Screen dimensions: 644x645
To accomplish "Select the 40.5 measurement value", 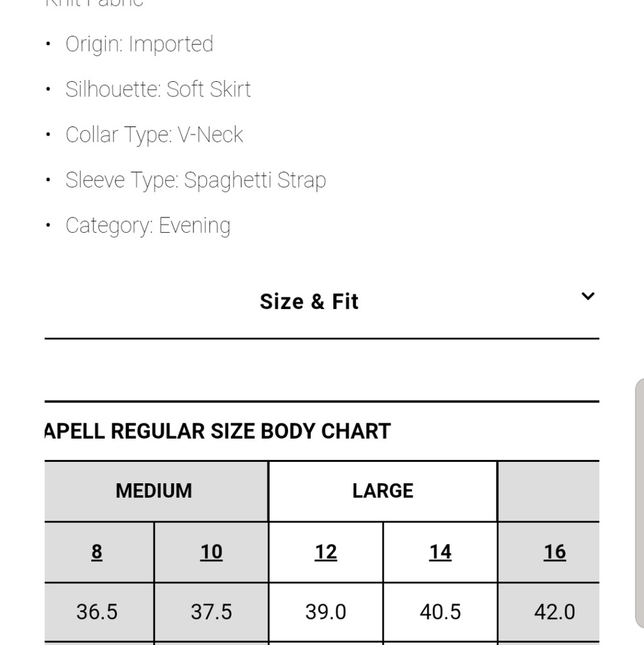I will tap(440, 611).
